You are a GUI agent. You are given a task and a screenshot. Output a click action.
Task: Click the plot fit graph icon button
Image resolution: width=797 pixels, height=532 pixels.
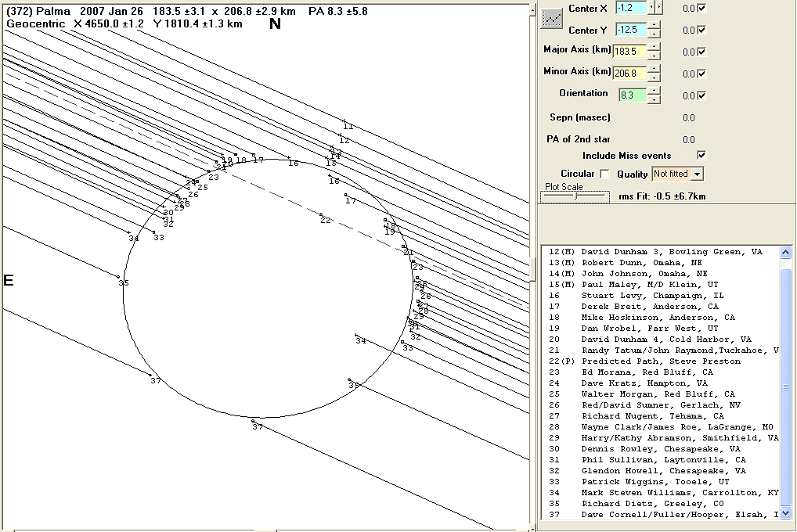551,18
